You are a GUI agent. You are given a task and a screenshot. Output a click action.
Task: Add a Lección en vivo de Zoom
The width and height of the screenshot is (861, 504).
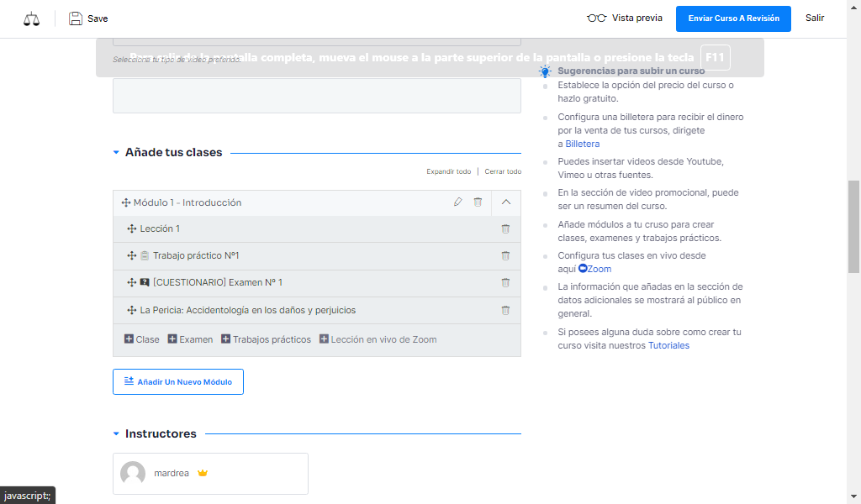[378, 339]
